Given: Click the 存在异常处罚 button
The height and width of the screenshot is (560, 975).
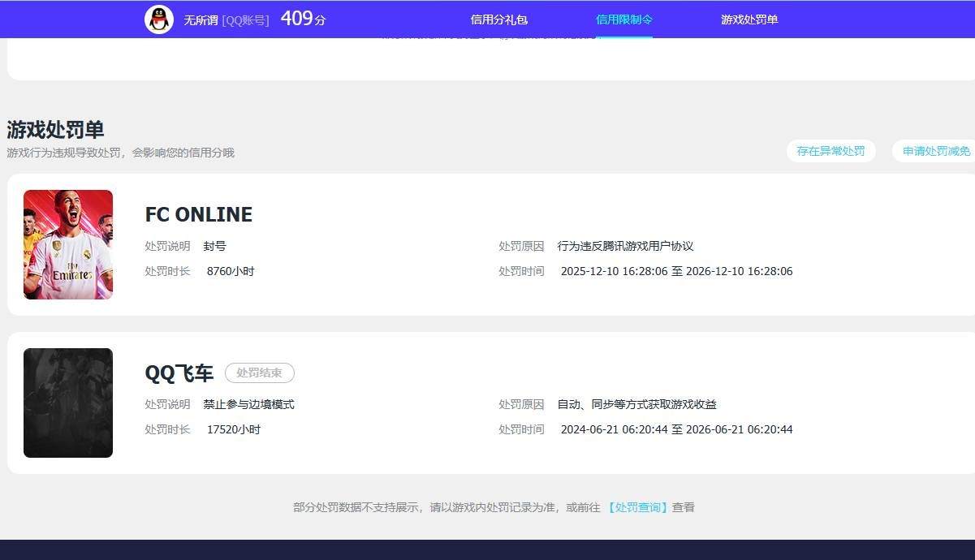Looking at the screenshot, I should tap(830, 151).
